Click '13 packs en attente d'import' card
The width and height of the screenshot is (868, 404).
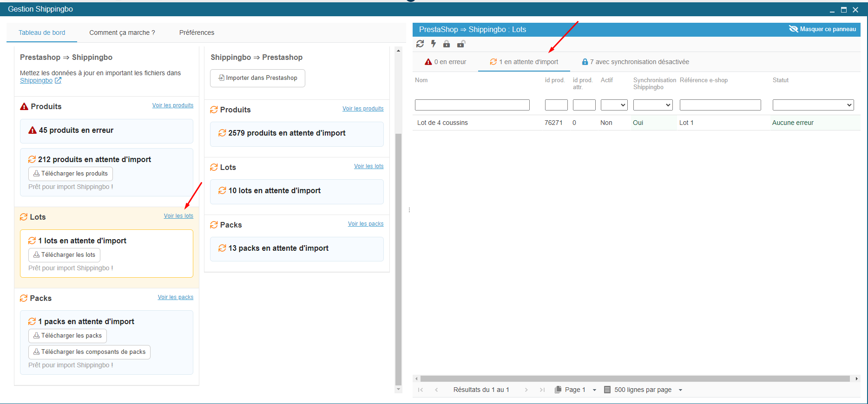click(297, 249)
